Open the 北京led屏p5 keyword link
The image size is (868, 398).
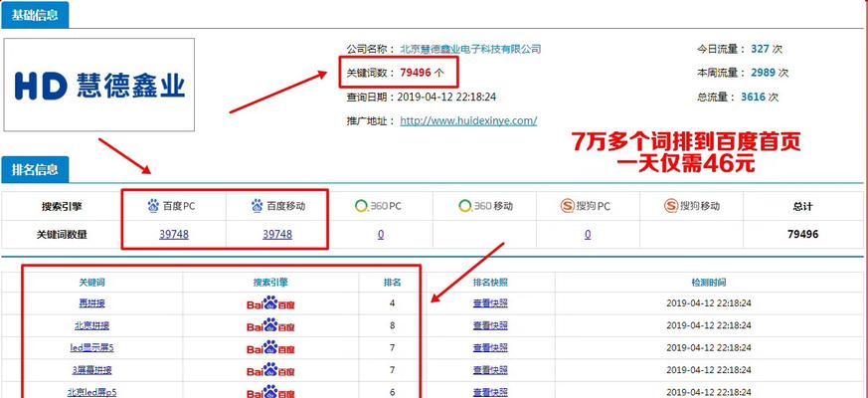[x=91, y=392]
